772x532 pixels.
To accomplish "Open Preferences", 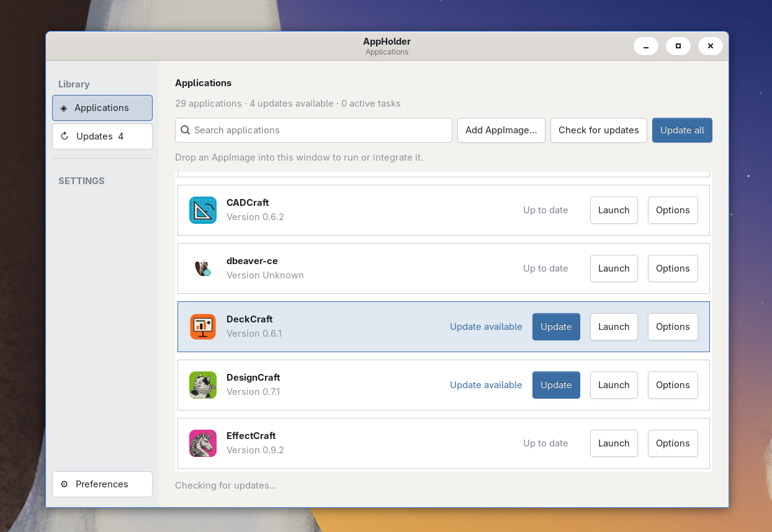I will coord(102,484).
